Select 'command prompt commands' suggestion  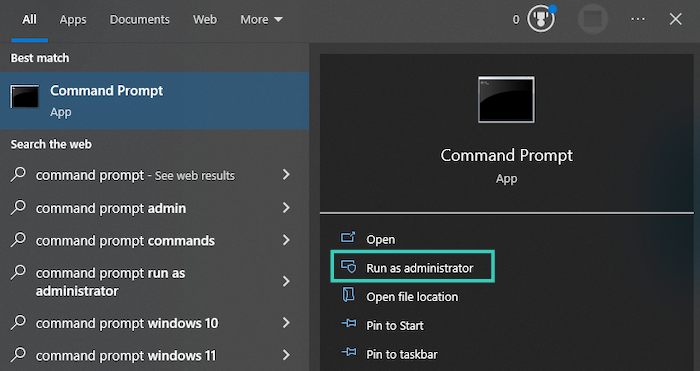pyautogui.click(x=125, y=241)
